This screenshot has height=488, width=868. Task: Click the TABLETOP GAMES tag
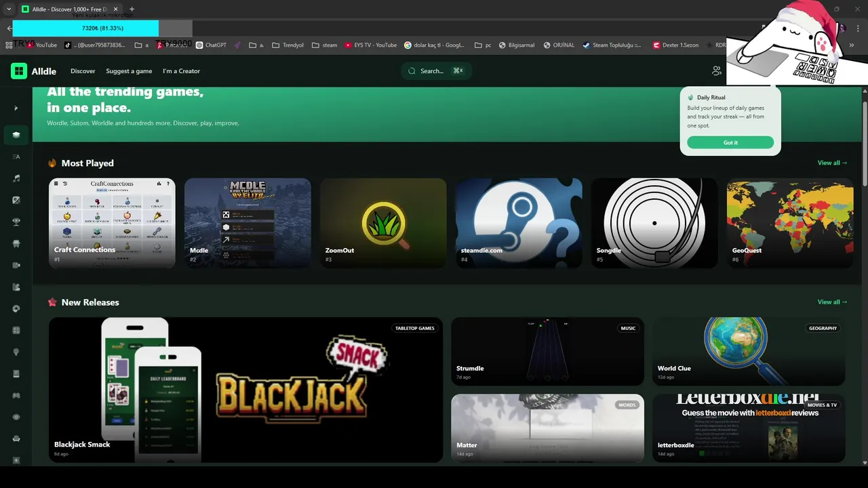tap(414, 328)
